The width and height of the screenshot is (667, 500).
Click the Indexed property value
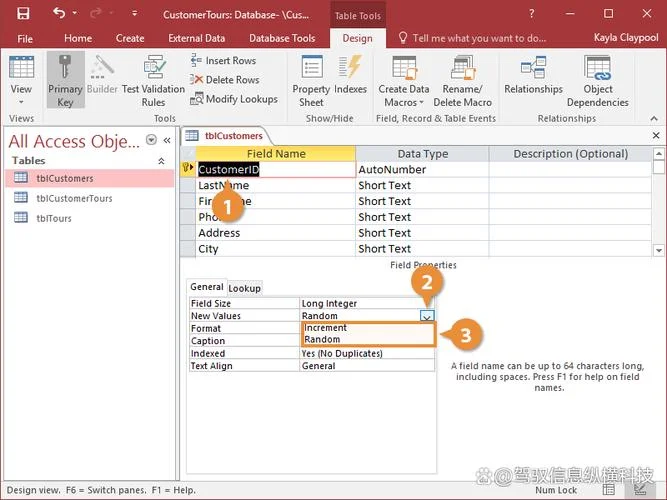tap(367, 354)
